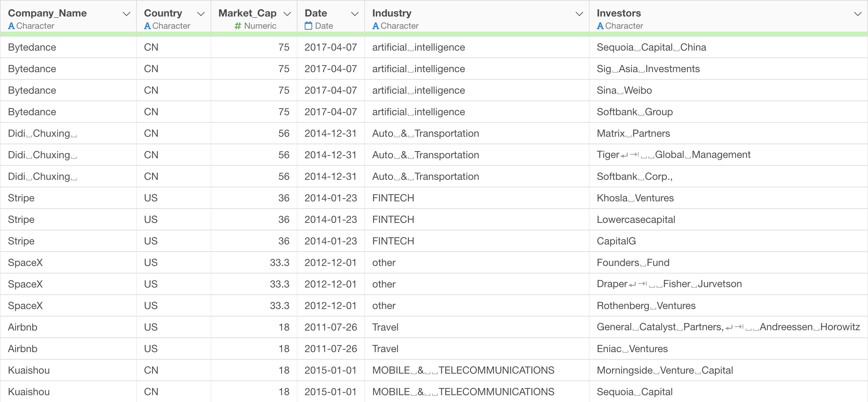Click the Matrix Partners investor cell

pos(728,133)
